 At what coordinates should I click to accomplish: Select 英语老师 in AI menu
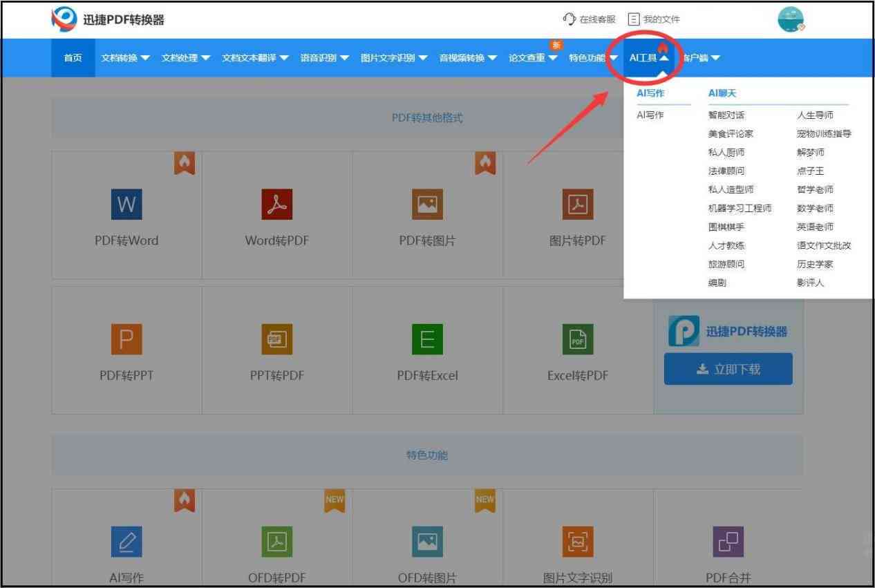tap(815, 227)
